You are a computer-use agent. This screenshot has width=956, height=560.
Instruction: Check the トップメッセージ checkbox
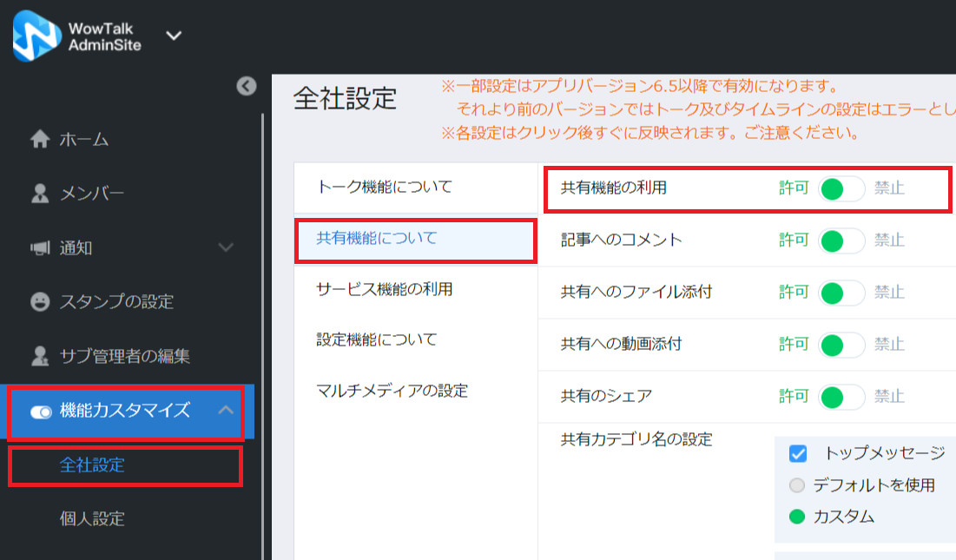pos(798,453)
